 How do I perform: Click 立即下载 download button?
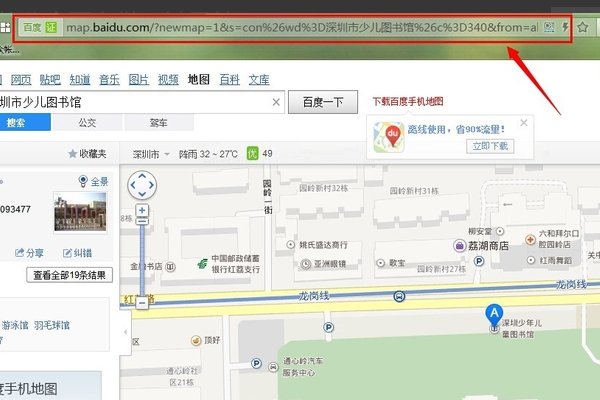tap(490, 146)
